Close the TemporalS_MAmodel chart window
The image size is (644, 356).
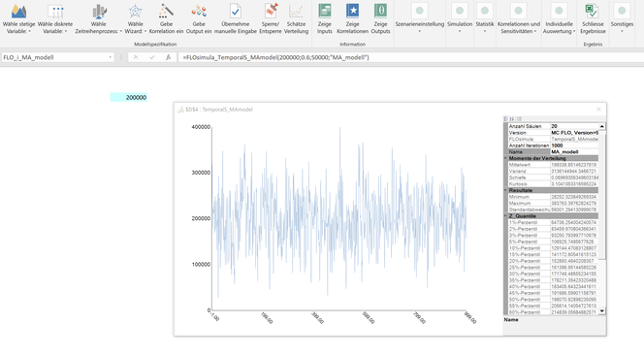(x=598, y=110)
